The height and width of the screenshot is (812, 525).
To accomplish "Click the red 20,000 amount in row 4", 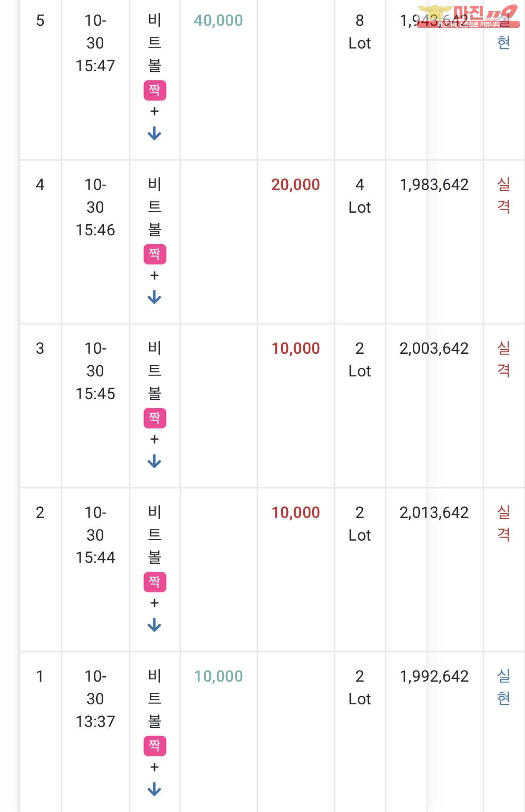I will pyautogui.click(x=296, y=185).
